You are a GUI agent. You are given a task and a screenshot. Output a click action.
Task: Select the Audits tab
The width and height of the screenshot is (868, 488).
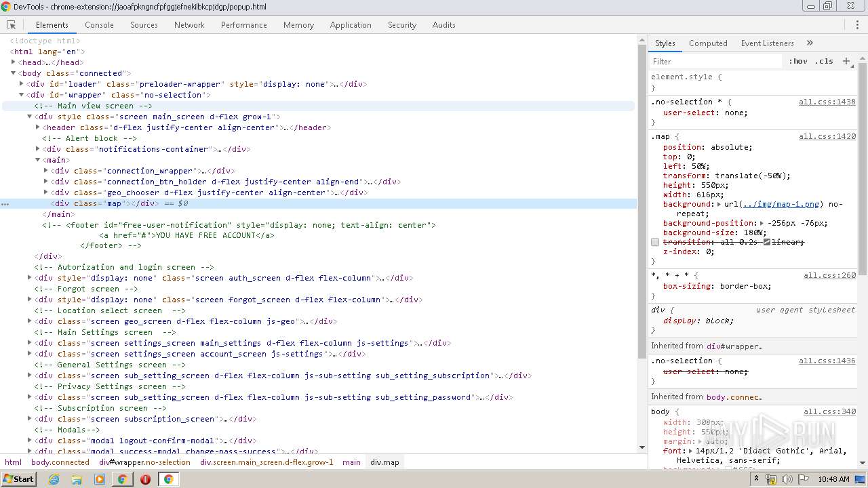click(x=444, y=24)
